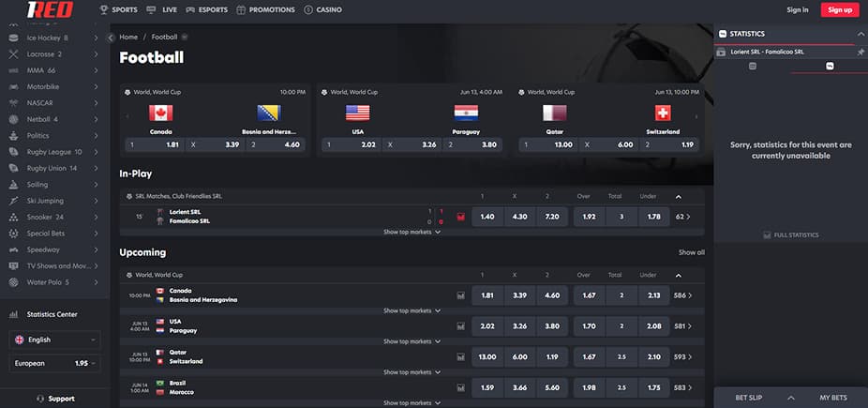
Task: Select Lorient SRL - Famalicao SRL statistics event
Action: point(768,52)
